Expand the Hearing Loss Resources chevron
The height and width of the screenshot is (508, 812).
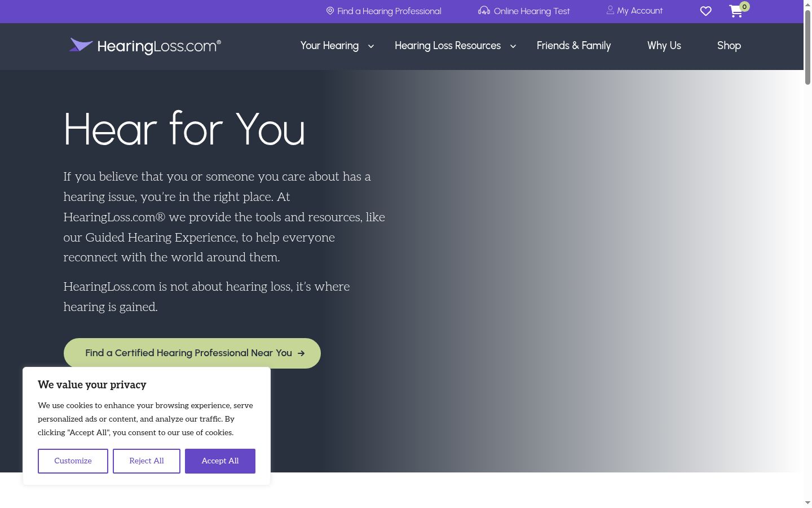pyautogui.click(x=513, y=46)
